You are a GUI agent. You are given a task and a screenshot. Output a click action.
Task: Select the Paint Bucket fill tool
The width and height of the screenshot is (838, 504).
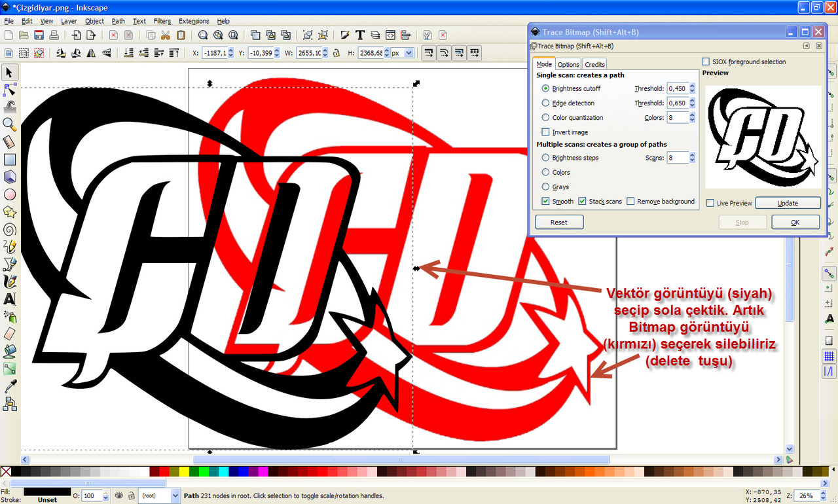pos(10,351)
